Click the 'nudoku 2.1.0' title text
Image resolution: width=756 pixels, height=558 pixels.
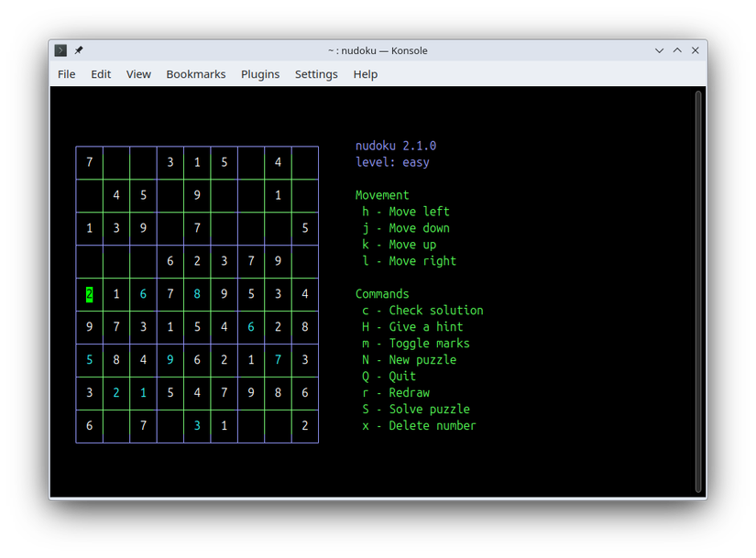tap(394, 145)
